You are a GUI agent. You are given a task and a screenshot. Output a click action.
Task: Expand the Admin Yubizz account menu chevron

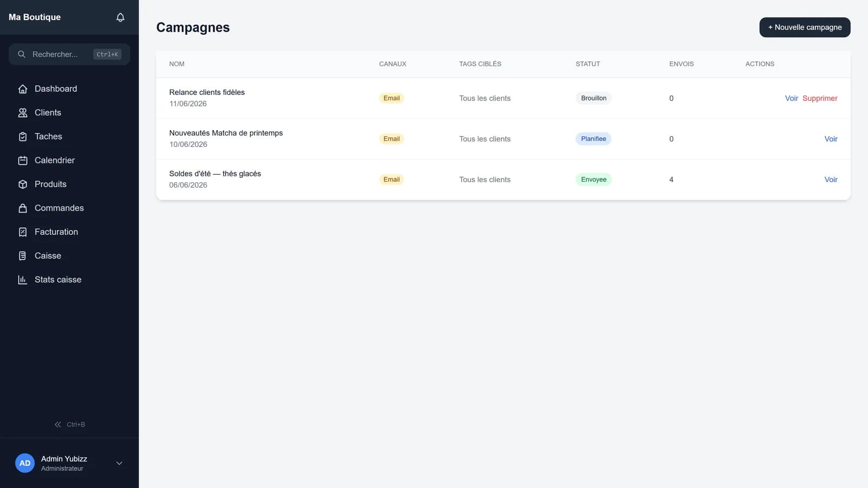119,463
